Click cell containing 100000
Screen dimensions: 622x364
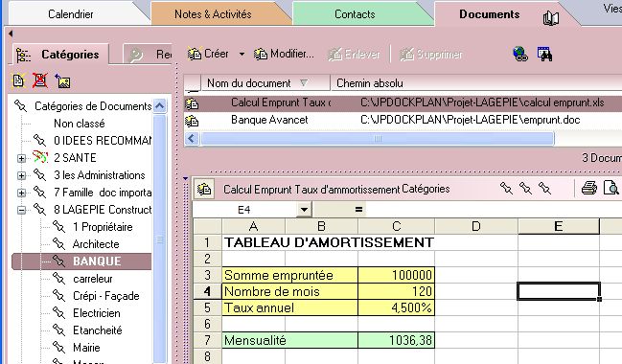click(396, 275)
